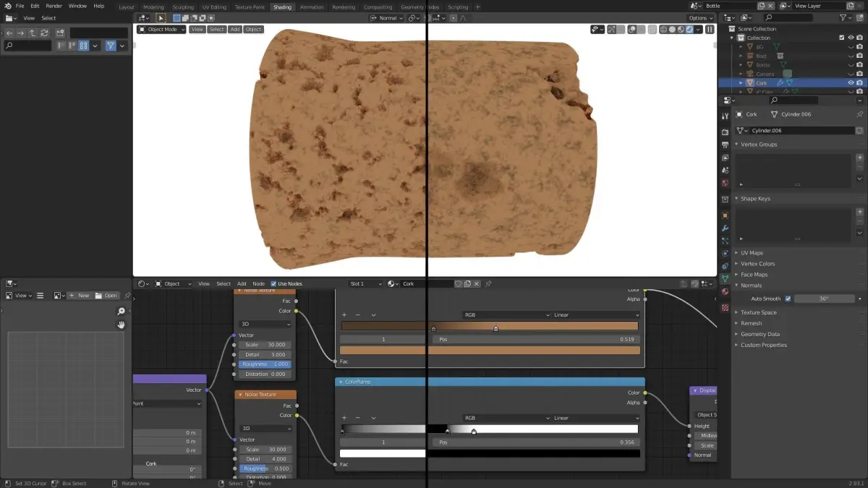
Task: Collapse the ColorRamp node header
Action: click(341, 382)
